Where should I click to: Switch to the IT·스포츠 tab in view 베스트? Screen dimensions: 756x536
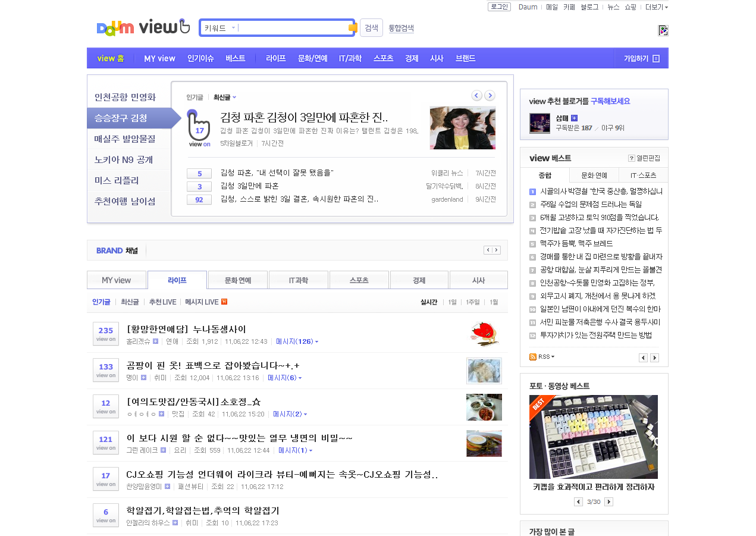(x=644, y=175)
